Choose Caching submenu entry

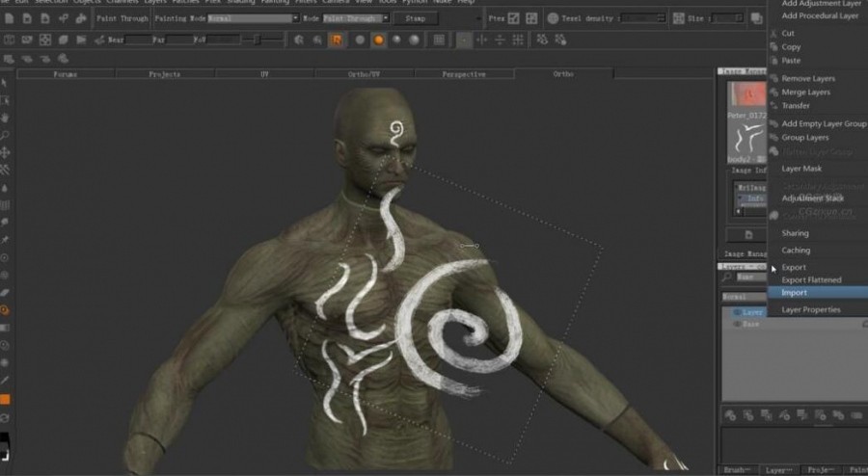pyautogui.click(x=796, y=251)
